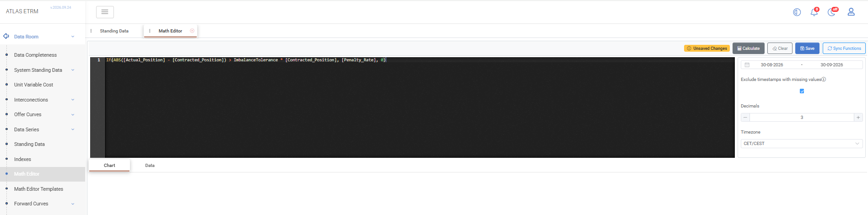
Task: Click the Sync Functions button
Action: 844,48
